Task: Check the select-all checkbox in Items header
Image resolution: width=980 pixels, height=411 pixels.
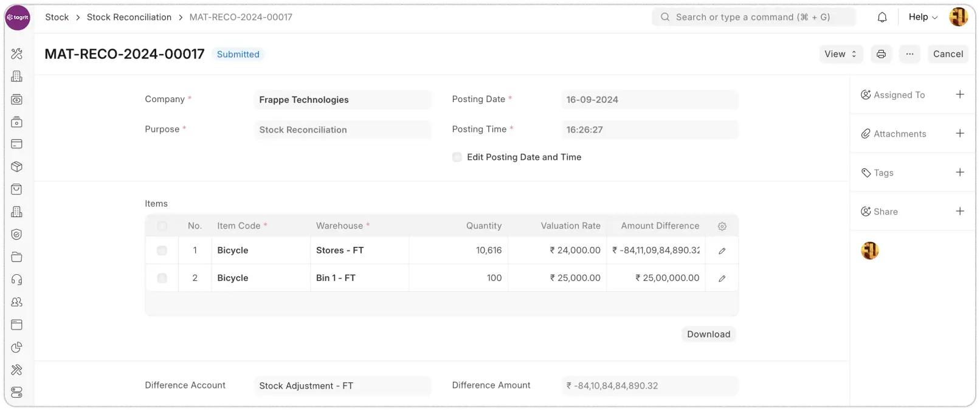Action: point(162,226)
